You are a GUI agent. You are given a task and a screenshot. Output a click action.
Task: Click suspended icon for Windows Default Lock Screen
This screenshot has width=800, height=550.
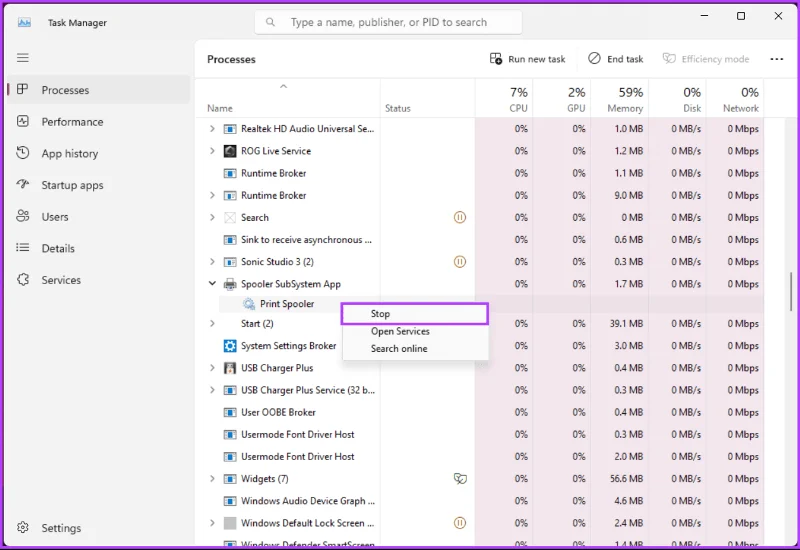coord(460,523)
